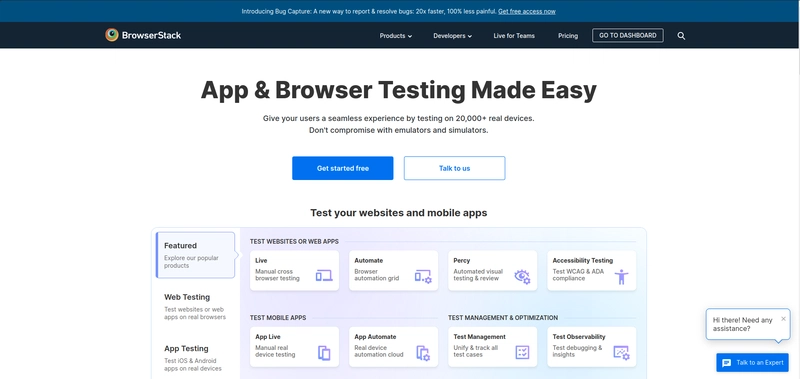Open the App Automate title
Viewport: 800px width, 379px height.
[375, 337]
